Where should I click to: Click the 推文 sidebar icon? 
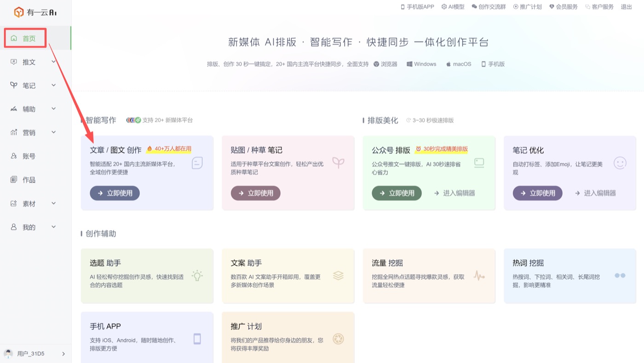14,62
